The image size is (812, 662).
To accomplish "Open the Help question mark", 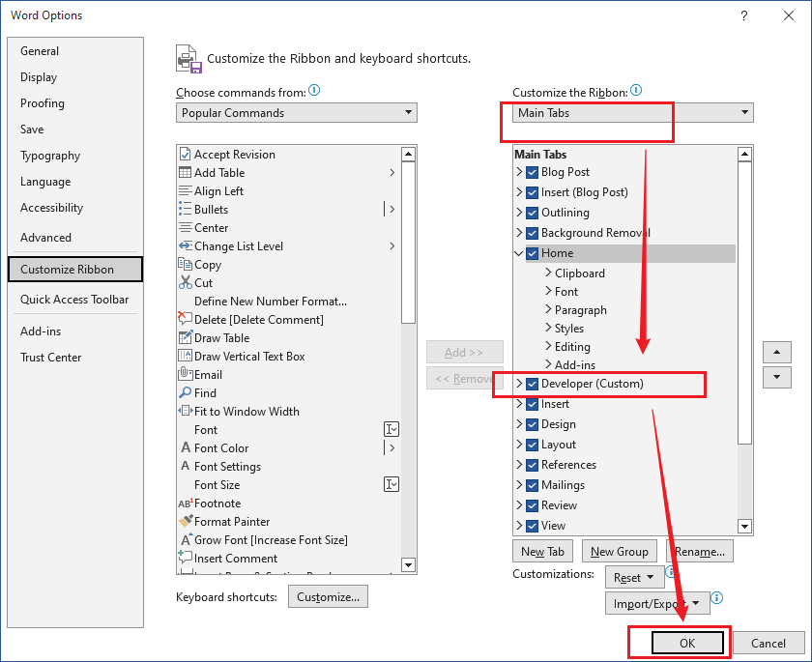I will coord(744,15).
